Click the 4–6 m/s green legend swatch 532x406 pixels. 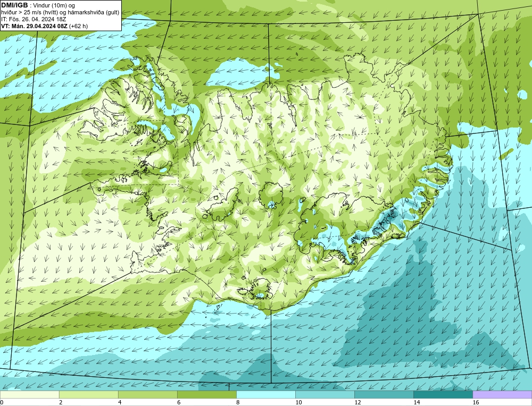click(x=147, y=394)
